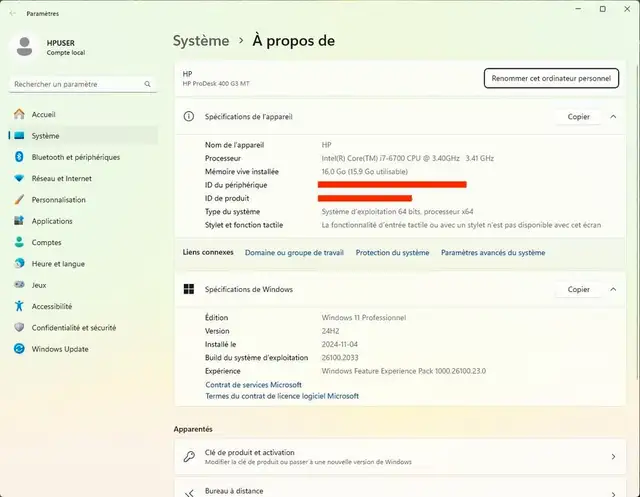Screen dimensions: 640x497
Task: Open Personnalisation settings page
Action: pos(83,200)
